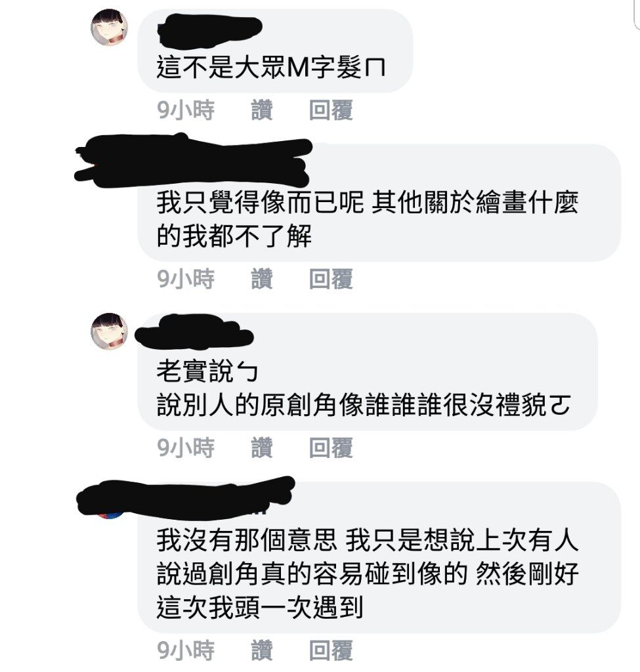Screen dimensions: 640x672
Task: Open 9小時 timestamp under 很沒禮貌ㄛ comment
Action: point(186,448)
